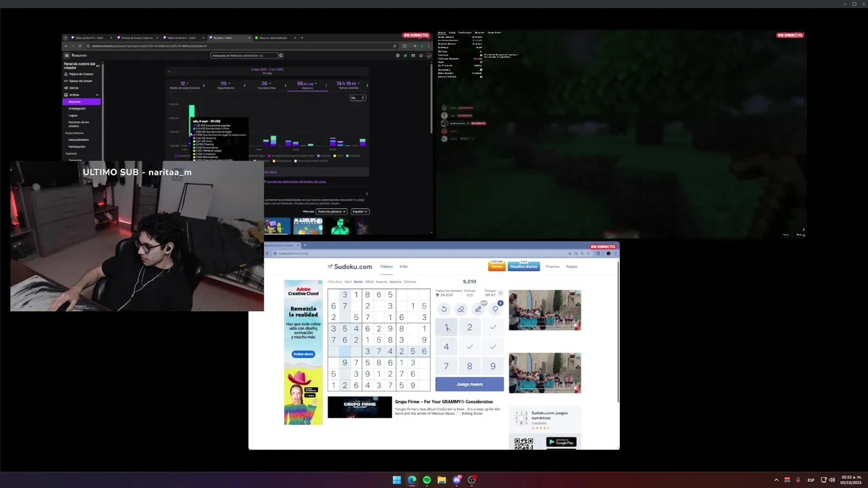Open Página de Creador in the sidebar
868x488 pixels.
(81, 74)
